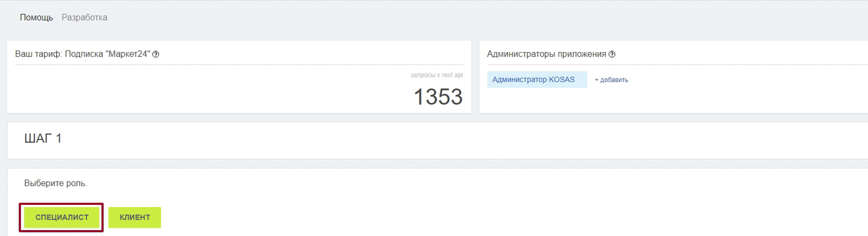Click the Выберите роль. prompt text
Viewport: 868px width, 236px height.
pos(56,183)
